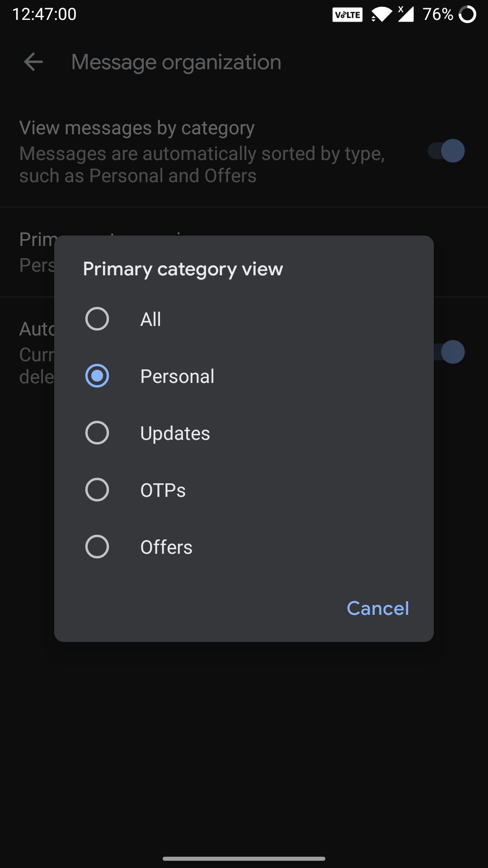This screenshot has height=868, width=488.
Task: Tap the Message organization screen title
Action: pyautogui.click(x=175, y=61)
